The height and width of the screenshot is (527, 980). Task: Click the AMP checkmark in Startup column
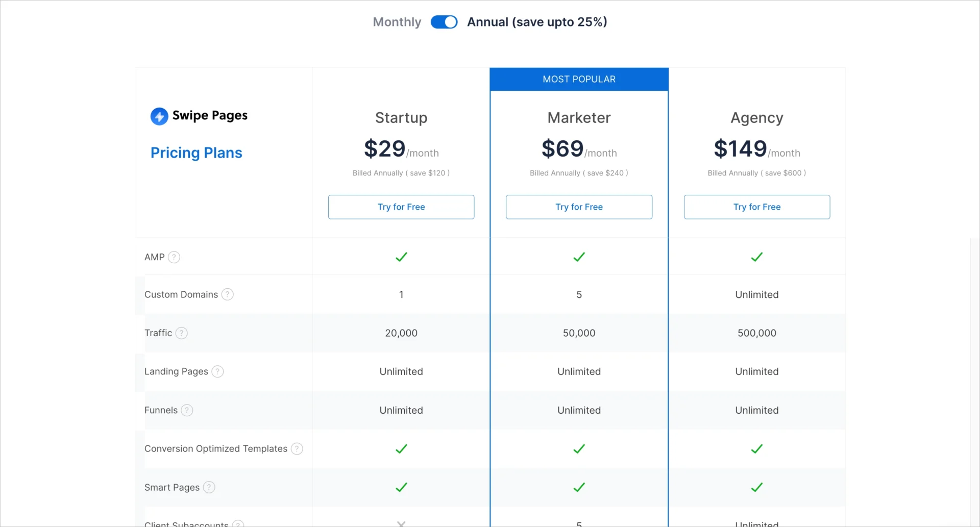pyautogui.click(x=401, y=257)
